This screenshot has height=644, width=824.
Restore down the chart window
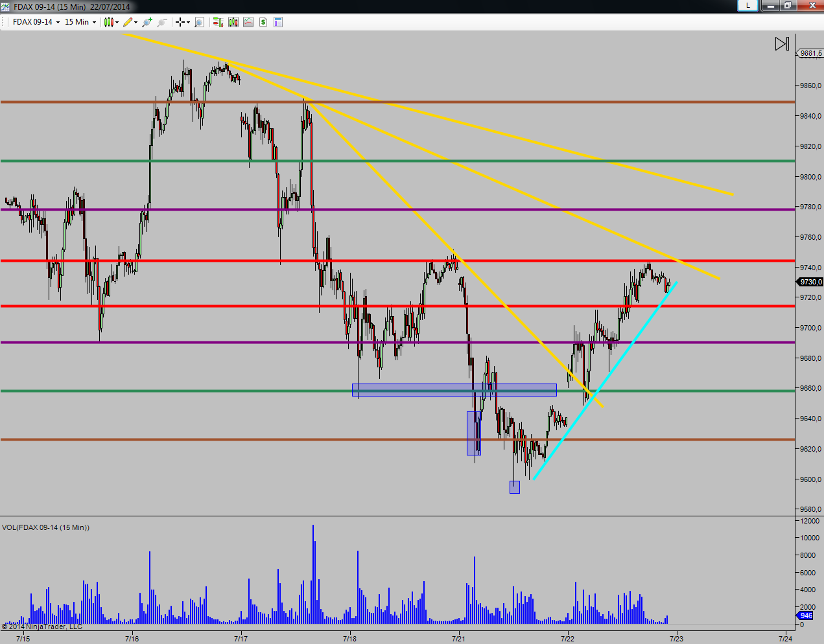tap(788, 5)
